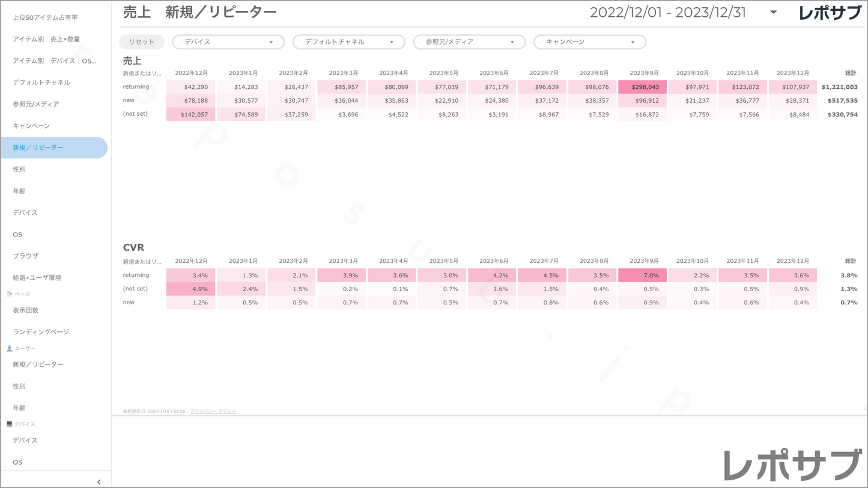Go to 上位50アイテム占有率 page in sidebar
The height and width of the screenshot is (488, 868).
pyautogui.click(x=46, y=17)
